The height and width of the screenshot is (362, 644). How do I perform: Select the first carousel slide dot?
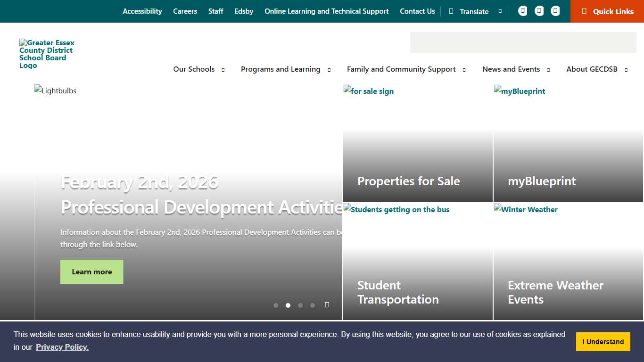click(276, 305)
